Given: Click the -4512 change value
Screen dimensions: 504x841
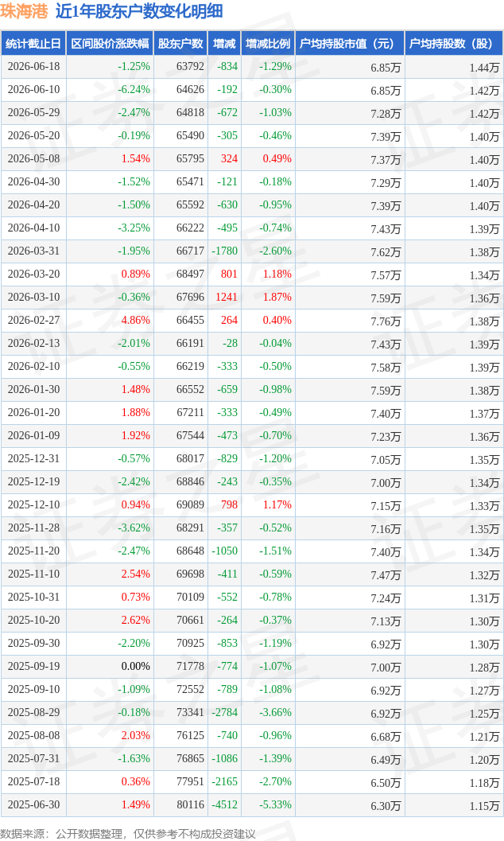Looking at the screenshot, I should coord(224,804).
